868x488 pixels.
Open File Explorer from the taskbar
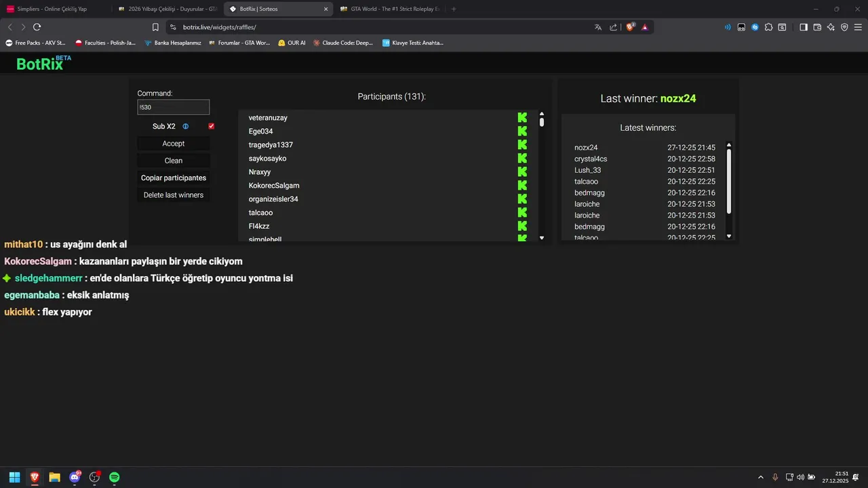point(54,477)
